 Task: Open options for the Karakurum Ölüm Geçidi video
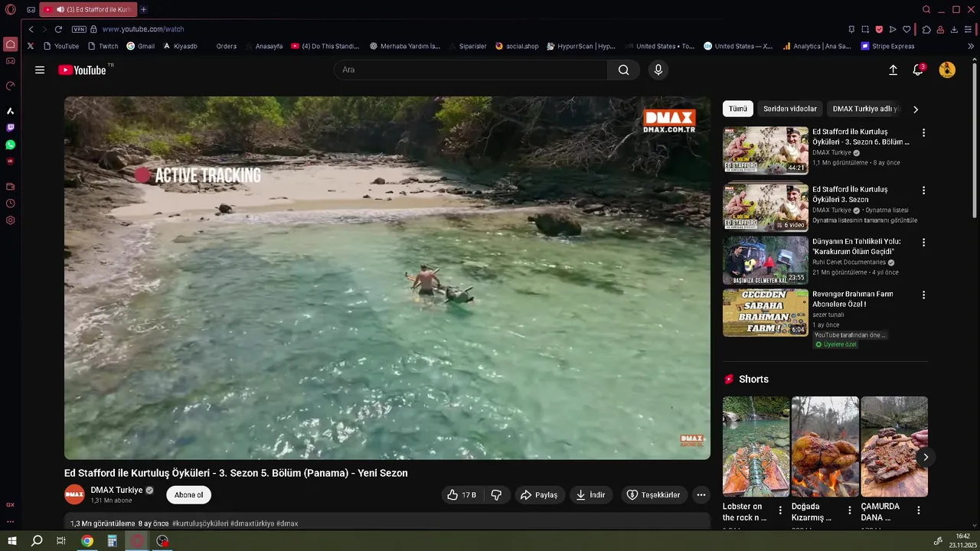923,242
